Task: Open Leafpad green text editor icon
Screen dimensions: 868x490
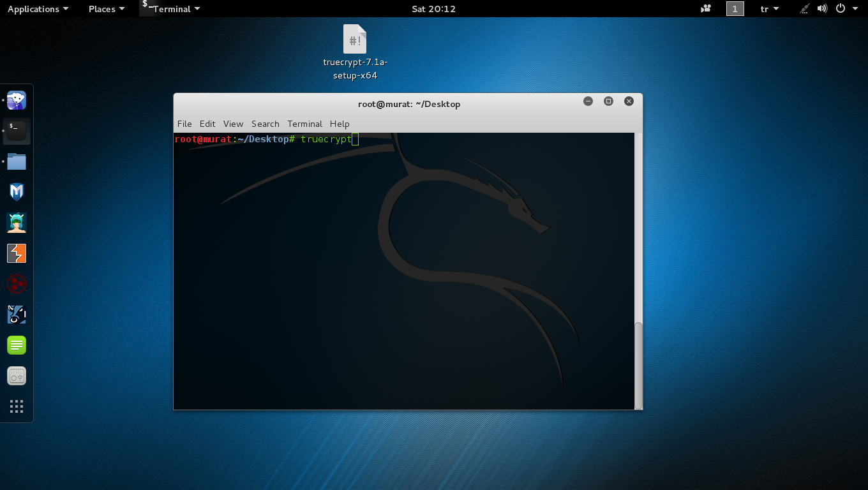Action: pos(17,345)
